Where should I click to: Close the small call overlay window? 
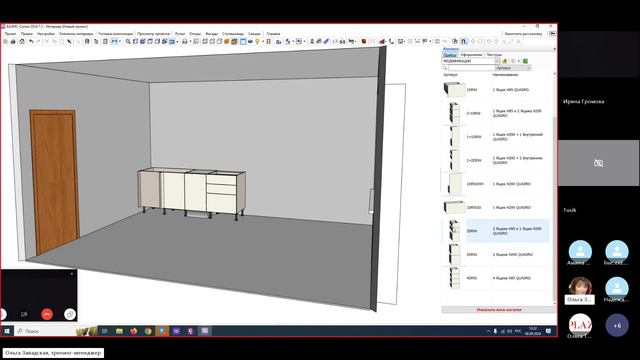(x=72, y=274)
